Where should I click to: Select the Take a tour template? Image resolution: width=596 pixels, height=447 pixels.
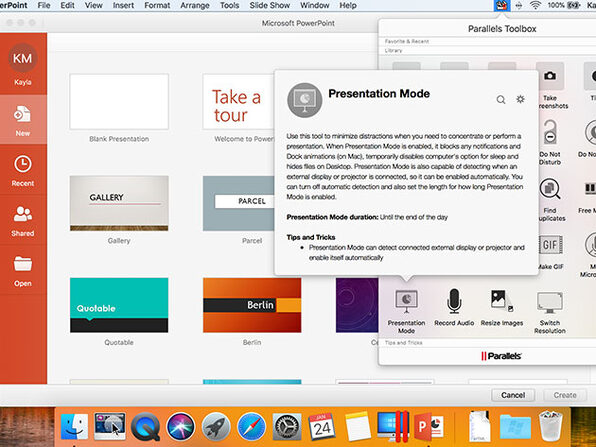[238, 101]
